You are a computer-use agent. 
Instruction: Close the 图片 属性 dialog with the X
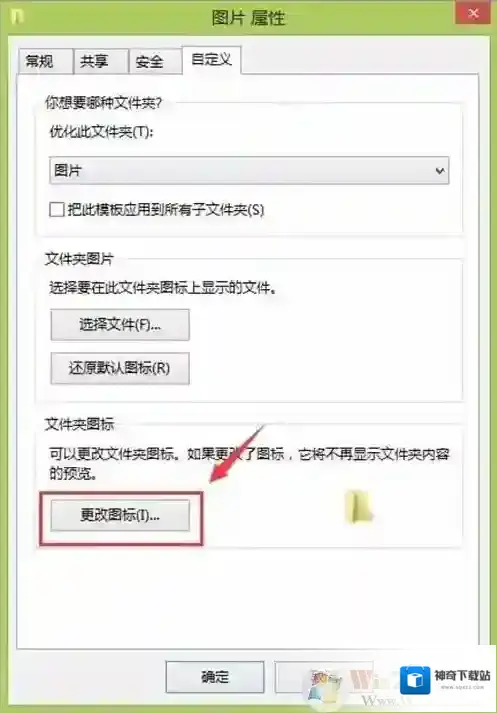click(x=473, y=13)
